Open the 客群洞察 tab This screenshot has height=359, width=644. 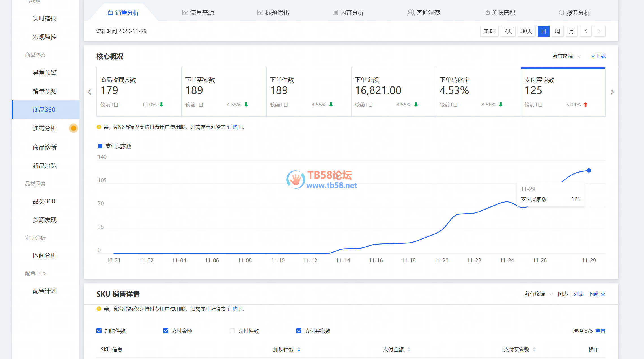(424, 13)
